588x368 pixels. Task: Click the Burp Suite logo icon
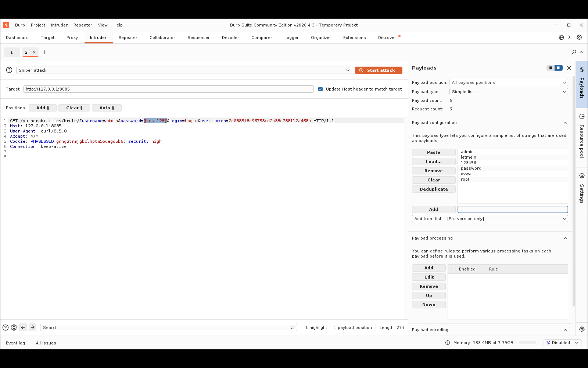tap(6, 25)
